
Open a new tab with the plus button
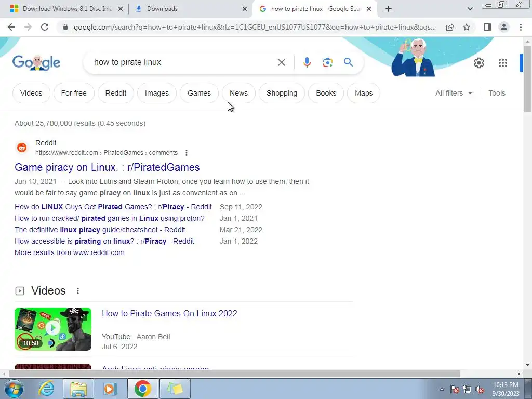coord(389,9)
